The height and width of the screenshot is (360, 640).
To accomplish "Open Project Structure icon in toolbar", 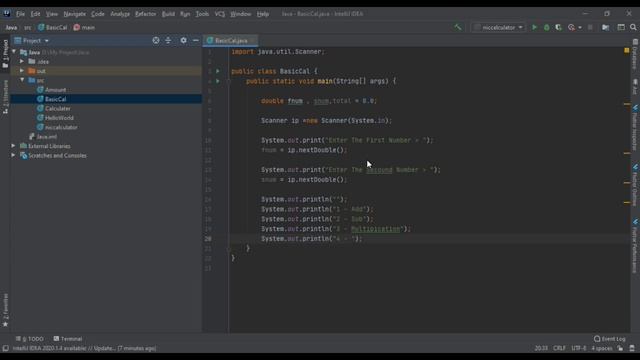I will [606, 27].
